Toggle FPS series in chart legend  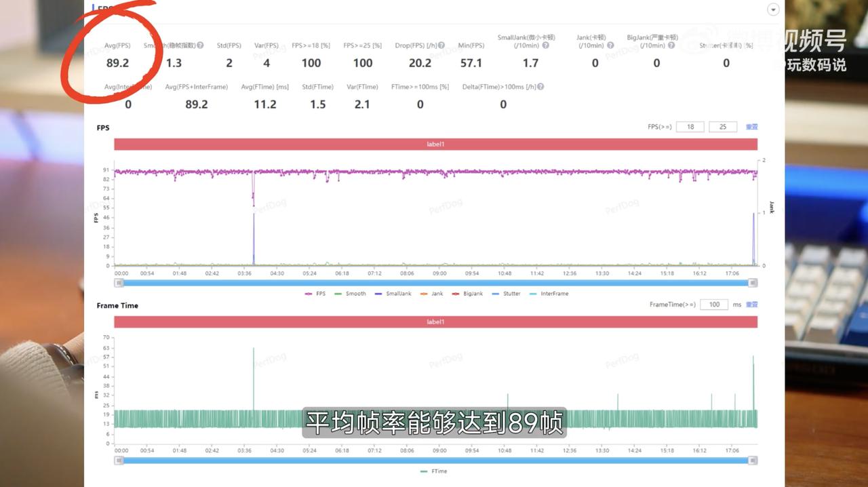(315, 294)
